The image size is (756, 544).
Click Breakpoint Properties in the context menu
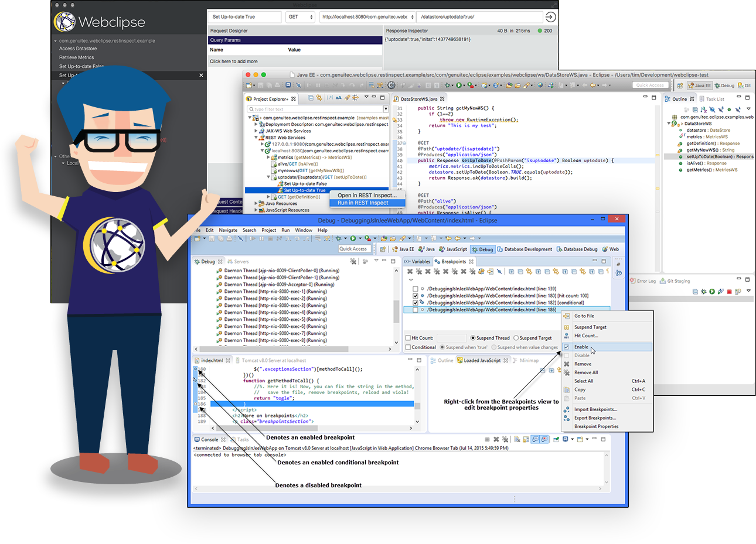596,426
